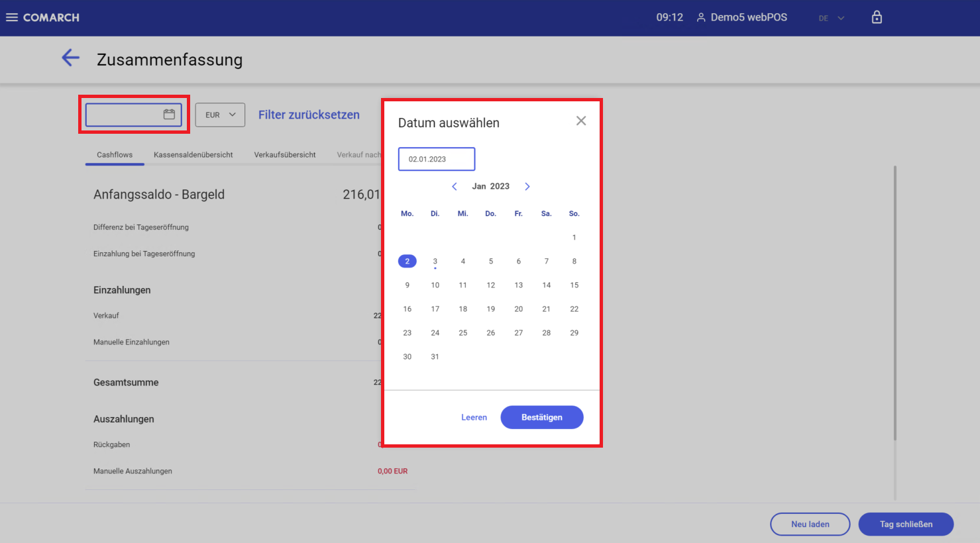Click Leeren to clear the date
Viewport: 980px width, 543px height.
[x=474, y=417]
